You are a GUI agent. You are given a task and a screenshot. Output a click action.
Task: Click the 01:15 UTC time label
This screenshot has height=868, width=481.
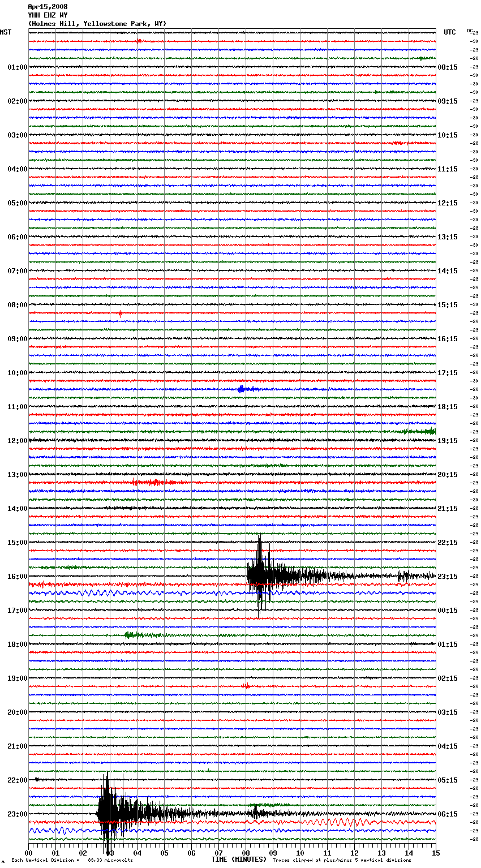(x=448, y=644)
